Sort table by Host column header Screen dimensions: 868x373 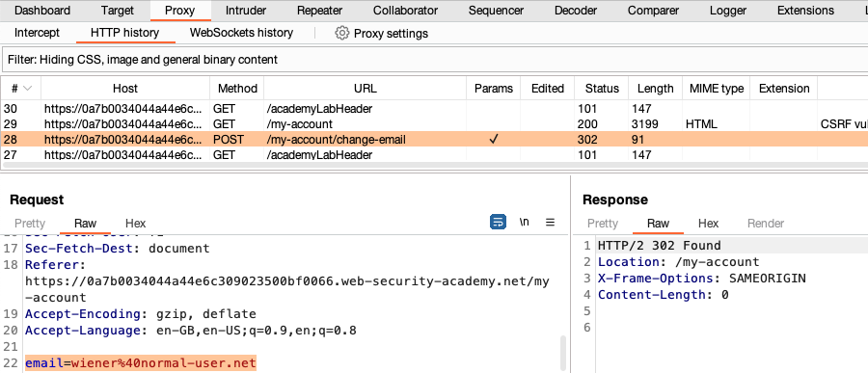pyautogui.click(x=125, y=89)
